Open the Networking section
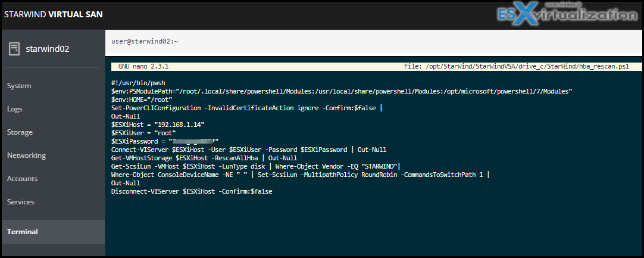644x258 pixels. (x=26, y=156)
